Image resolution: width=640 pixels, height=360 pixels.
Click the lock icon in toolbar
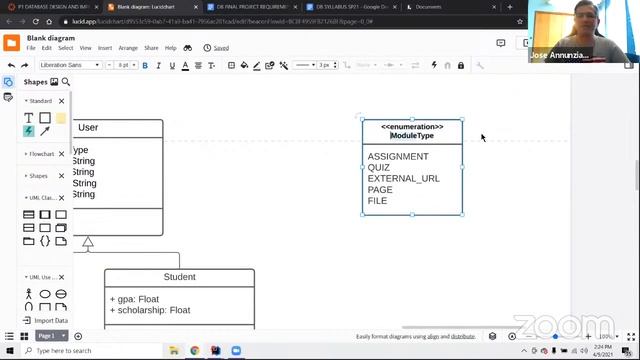pos(461,65)
